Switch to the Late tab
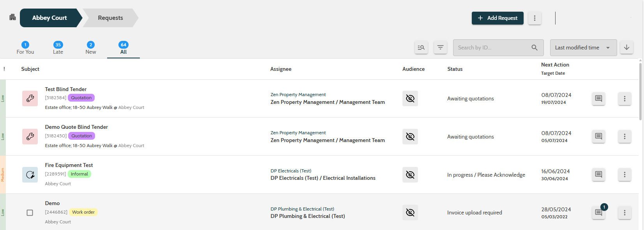 (58, 48)
